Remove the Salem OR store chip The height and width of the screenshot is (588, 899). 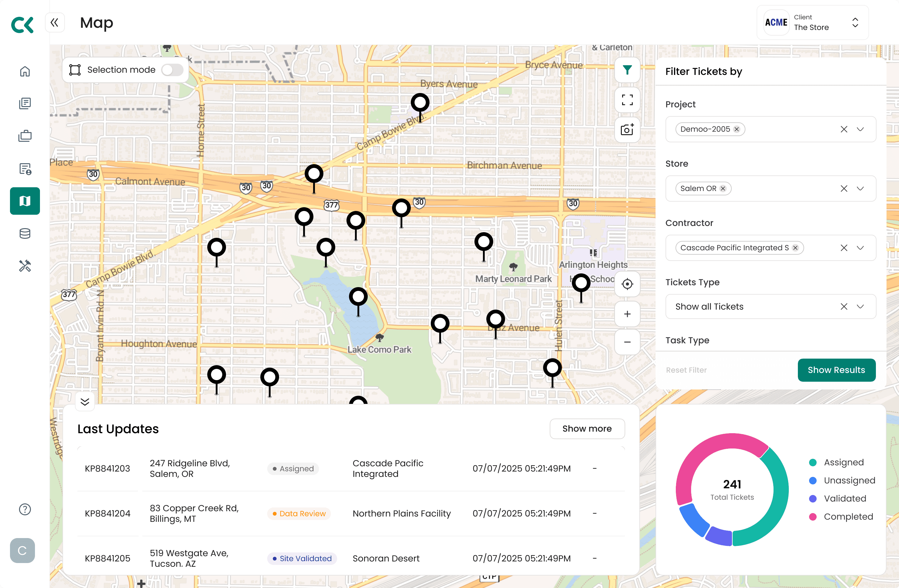tap(723, 189)
